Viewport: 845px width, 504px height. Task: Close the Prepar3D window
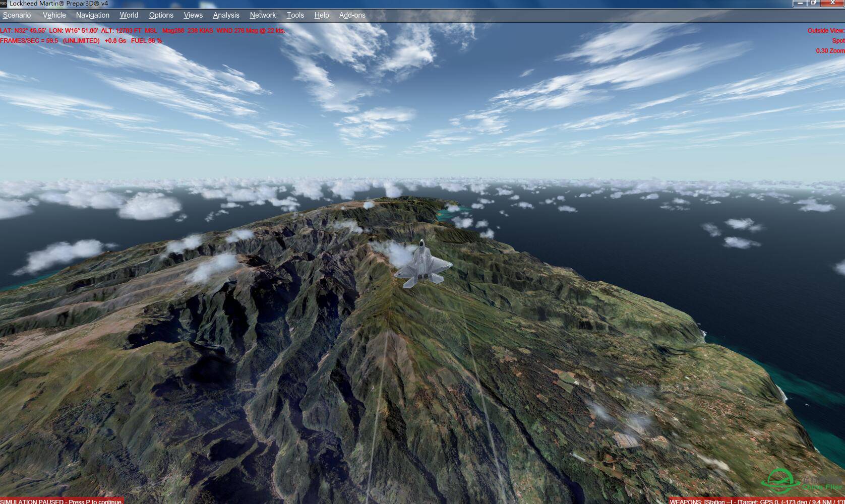coord(832,3)
